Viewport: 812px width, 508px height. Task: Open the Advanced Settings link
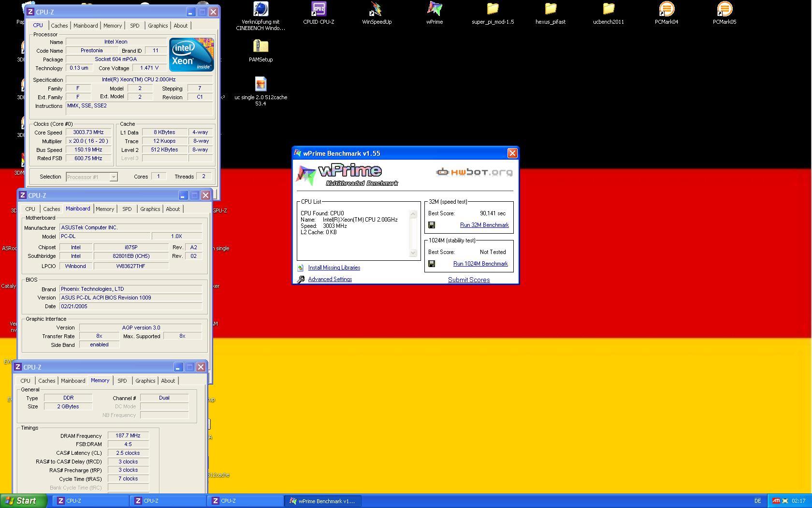point(330,279)
